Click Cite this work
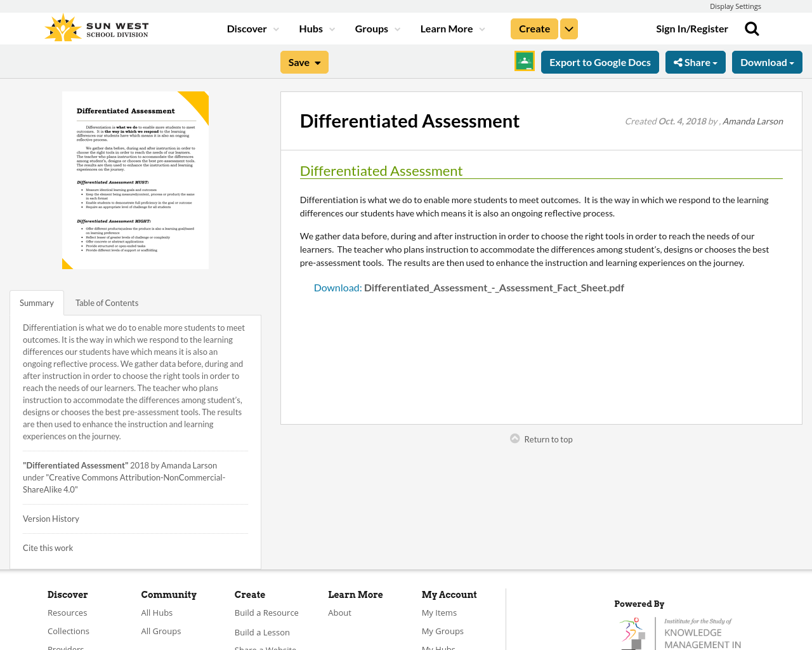 click(x=48, y=547)
